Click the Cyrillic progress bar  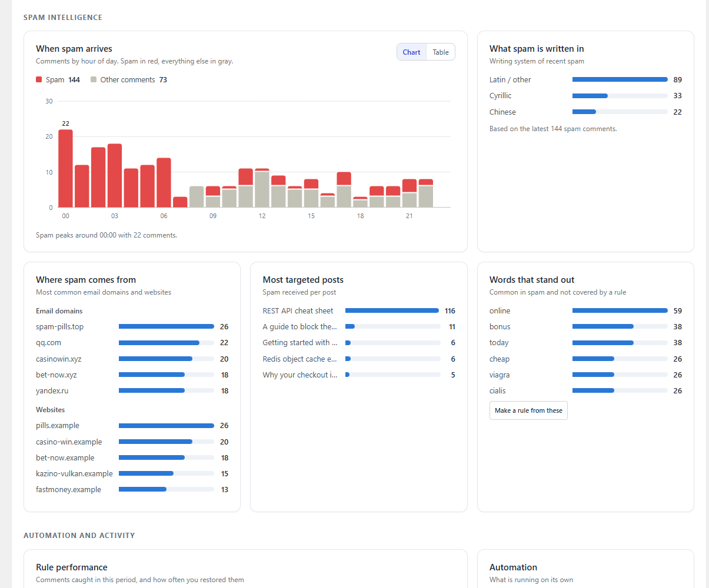tap(620, 95)
